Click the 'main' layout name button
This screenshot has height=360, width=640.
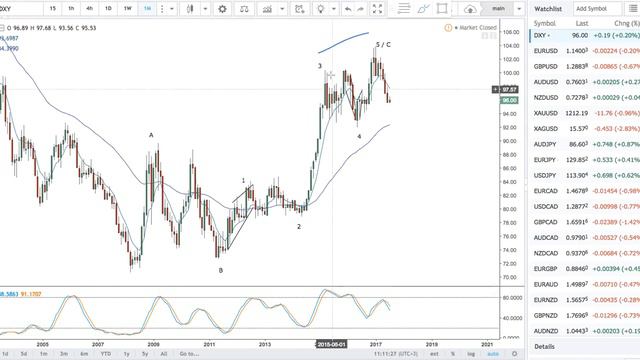(x=498, y=9)
